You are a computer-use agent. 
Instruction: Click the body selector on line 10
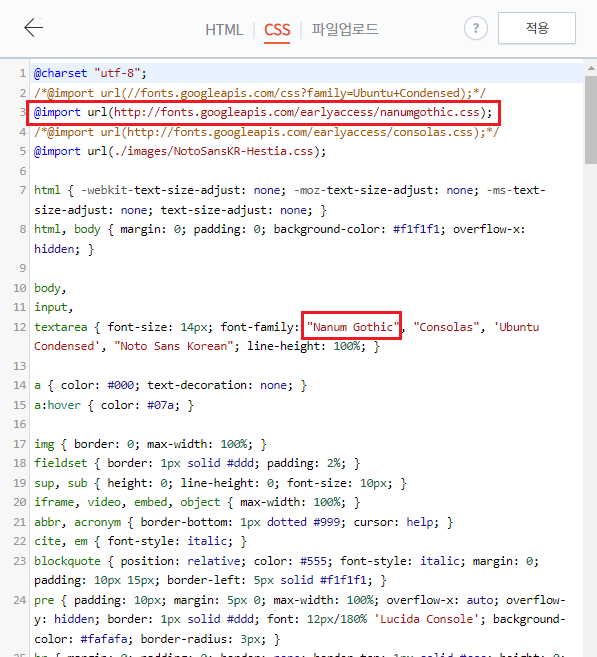[47, 288]
